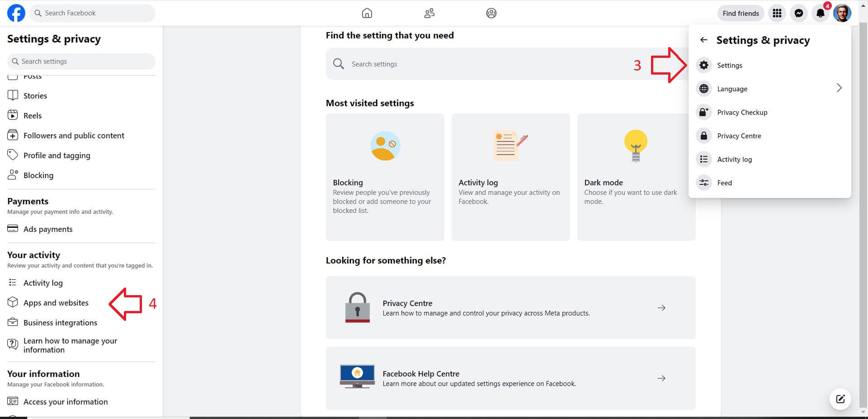Open Learn how to manage your information
This screenshot has width=868, height=419.
(81, 345)
